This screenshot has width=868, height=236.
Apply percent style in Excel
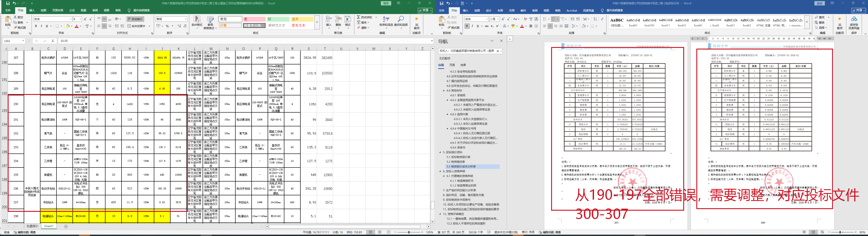167,26
